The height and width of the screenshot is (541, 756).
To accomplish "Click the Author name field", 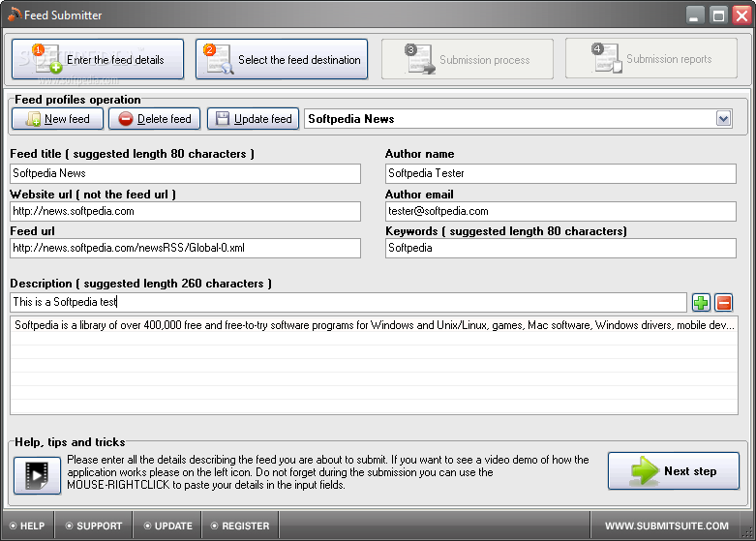I will [x=560, y=173].
